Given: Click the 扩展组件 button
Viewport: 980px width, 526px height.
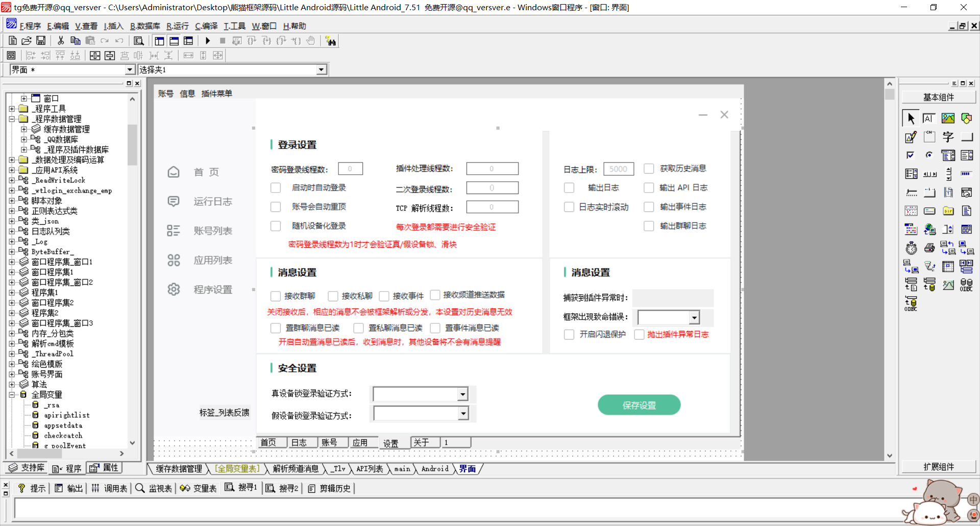Looking at the screenshot, I should [938, 467].
